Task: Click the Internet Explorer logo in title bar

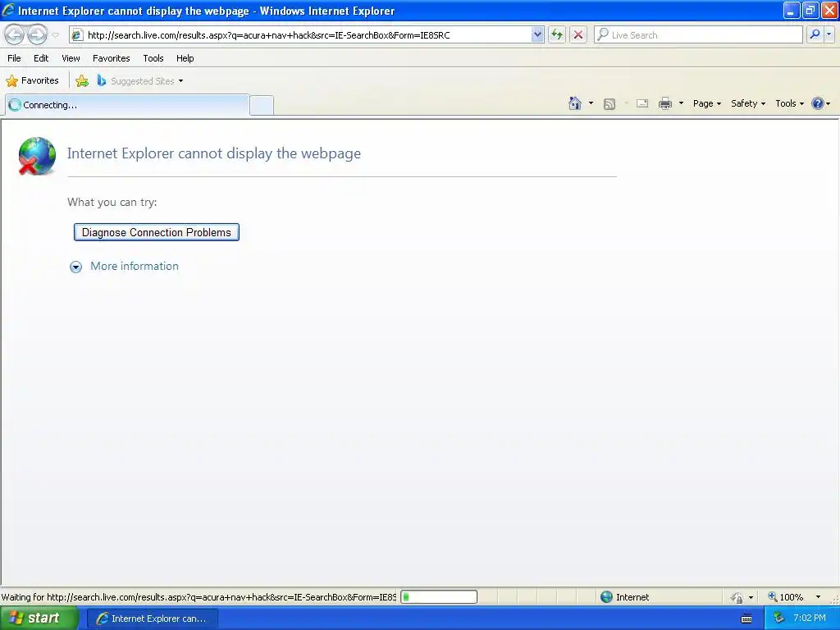Action: 8,10
